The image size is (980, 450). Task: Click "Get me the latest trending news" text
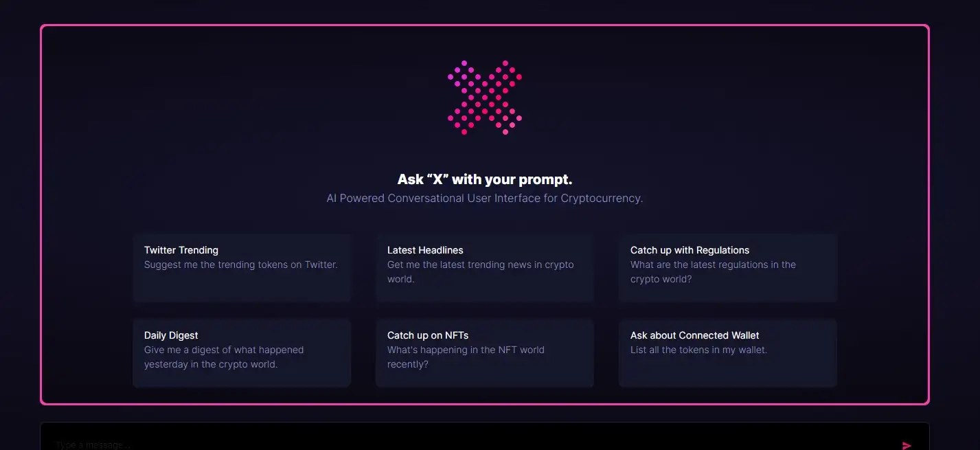tap(480, 265)
